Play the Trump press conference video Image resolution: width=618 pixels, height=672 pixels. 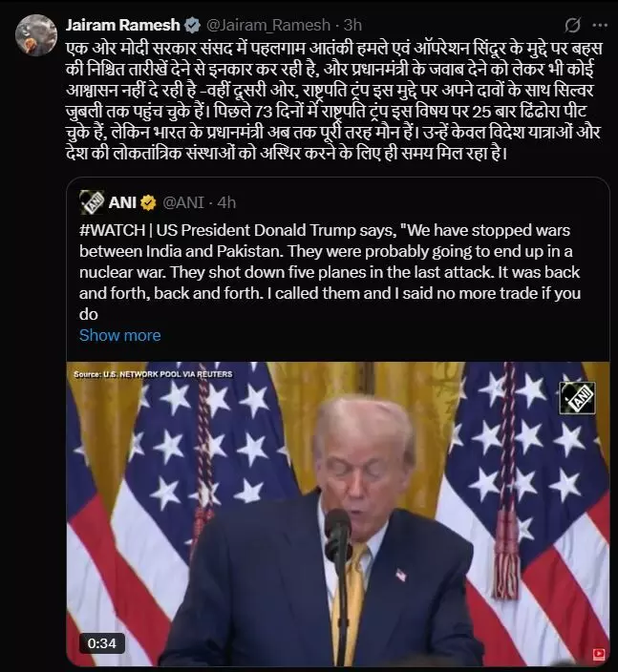(x=338, y=514)
